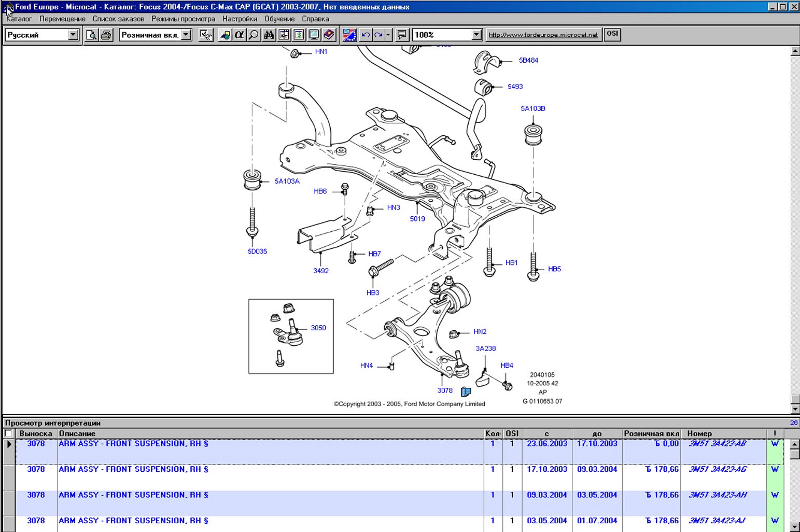Open the Настройки menu
The width and height of the screenshot is (800, 532).
coord(240,19)
